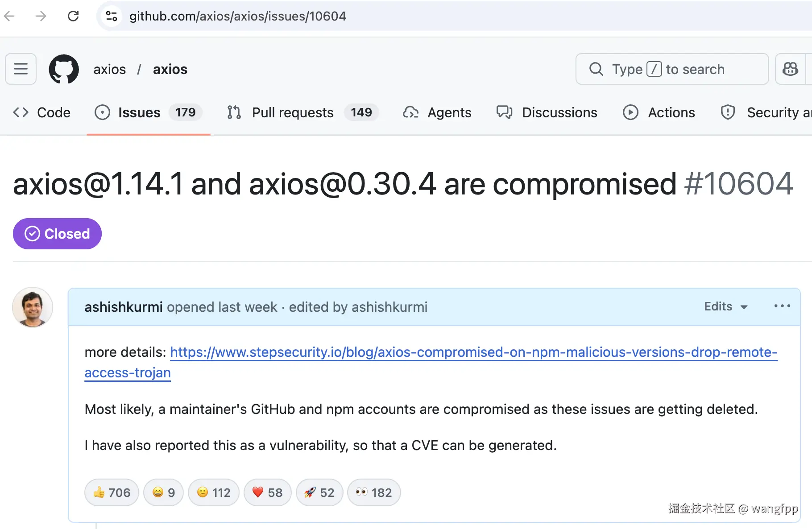812x529 pixels.
Task: Click the sentence about CVE being generated
Action: (x=321, y=445)
